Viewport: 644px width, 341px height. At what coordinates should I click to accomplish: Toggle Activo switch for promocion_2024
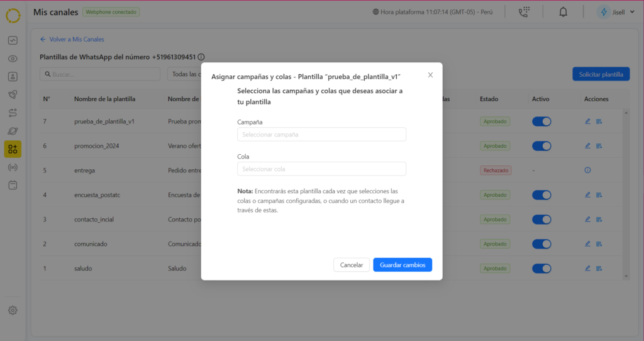[x=541, y=145]
